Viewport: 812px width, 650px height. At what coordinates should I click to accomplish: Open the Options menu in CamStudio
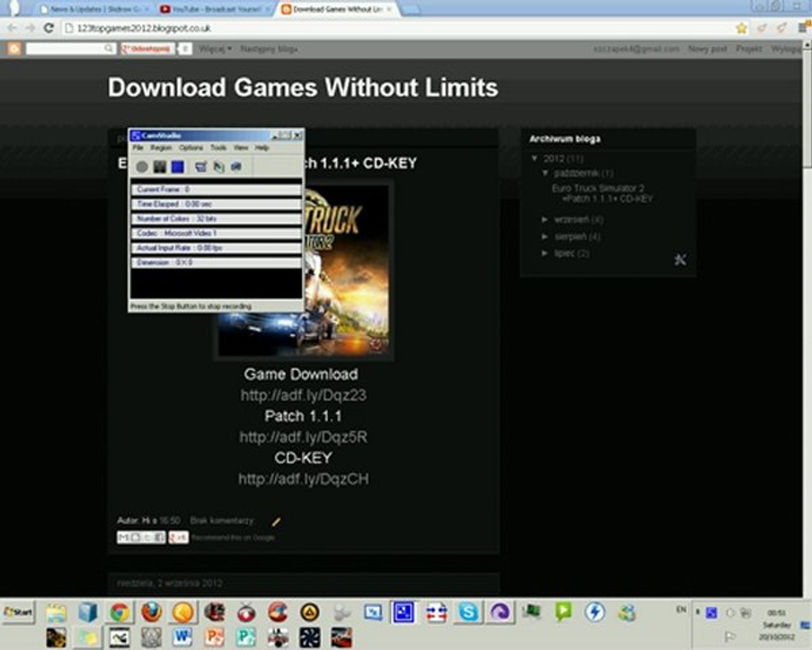coord(191,147)
